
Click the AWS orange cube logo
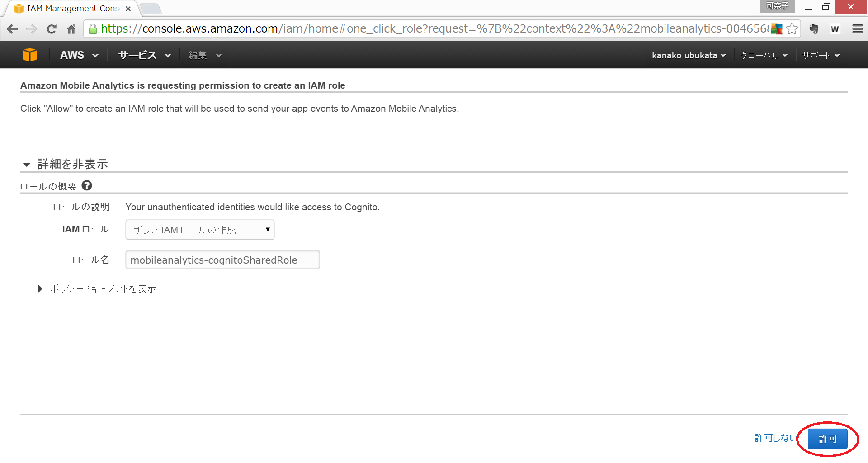30,55
